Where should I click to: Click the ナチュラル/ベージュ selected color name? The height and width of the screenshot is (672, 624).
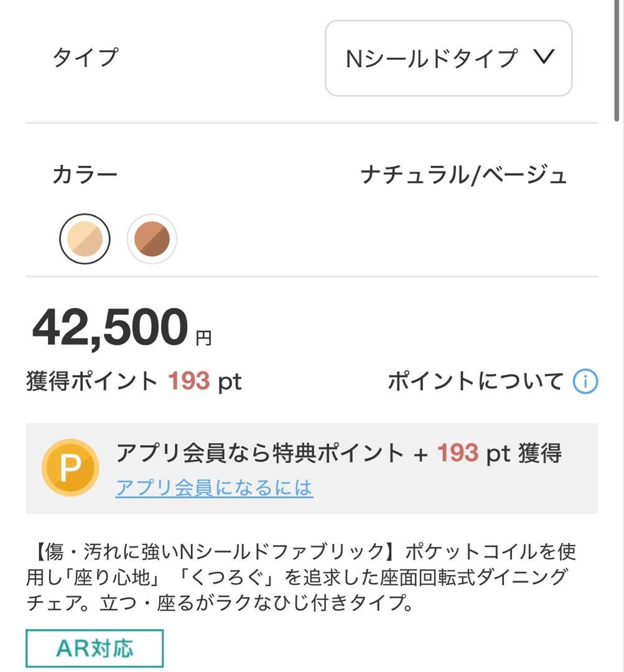click(463, 175)
